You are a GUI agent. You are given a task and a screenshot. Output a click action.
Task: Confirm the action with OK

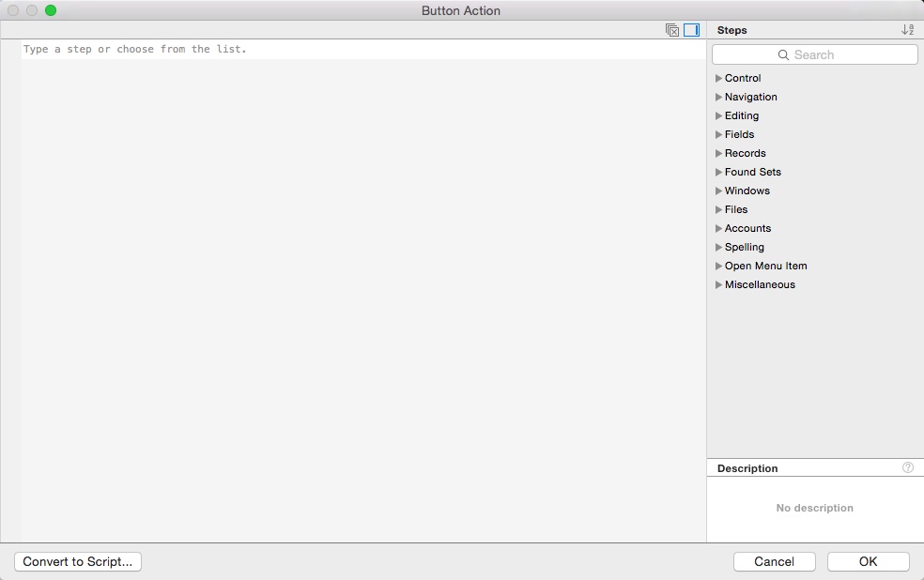click(868, 561)
